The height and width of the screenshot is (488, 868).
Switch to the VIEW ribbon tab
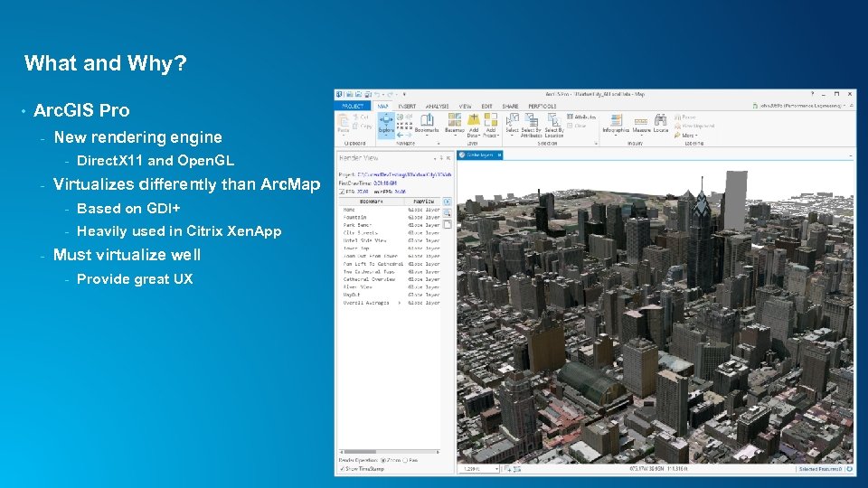coord(465,107)
